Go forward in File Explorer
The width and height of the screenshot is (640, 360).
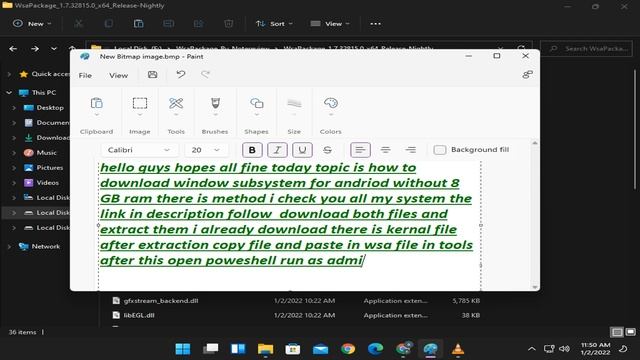[35, 49]
